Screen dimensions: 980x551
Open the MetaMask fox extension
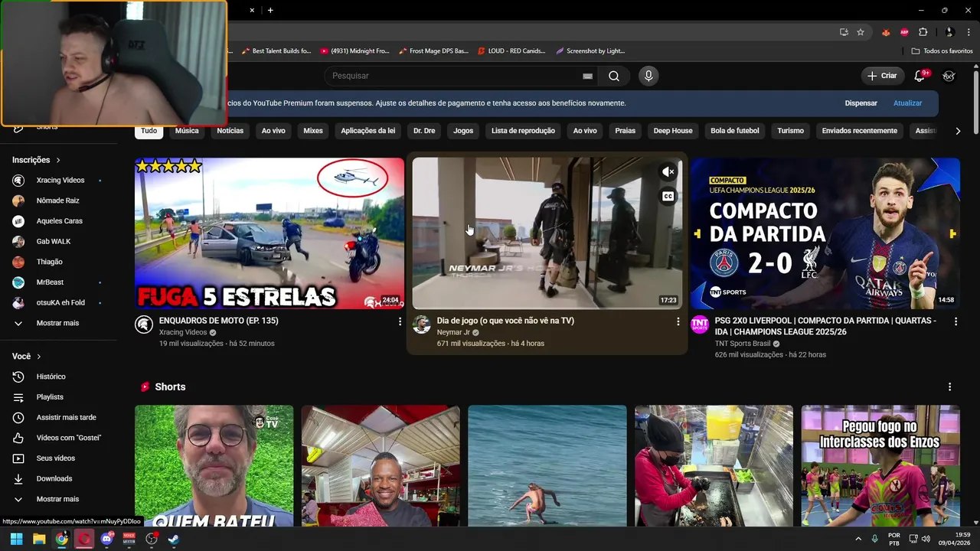[886, 32]
